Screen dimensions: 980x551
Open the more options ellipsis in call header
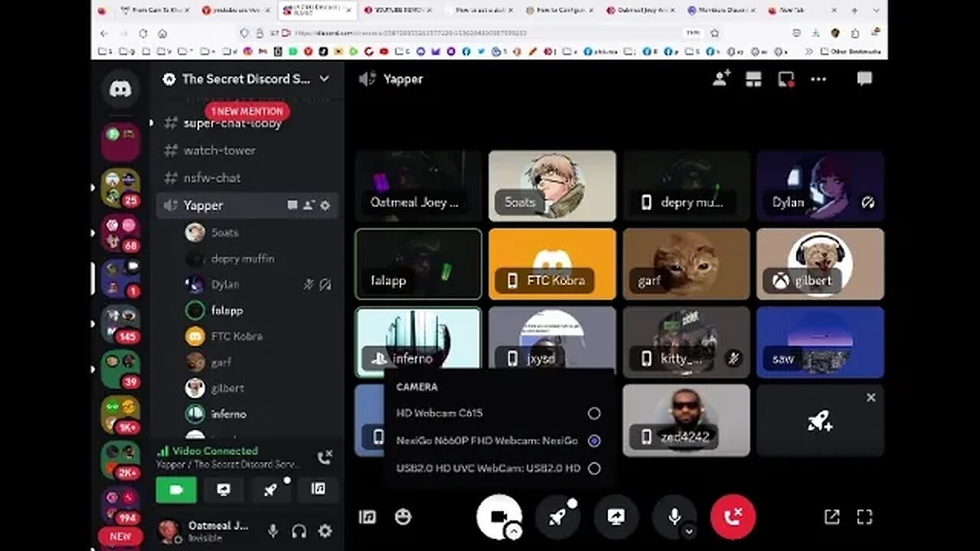click(x=818, y=79)
